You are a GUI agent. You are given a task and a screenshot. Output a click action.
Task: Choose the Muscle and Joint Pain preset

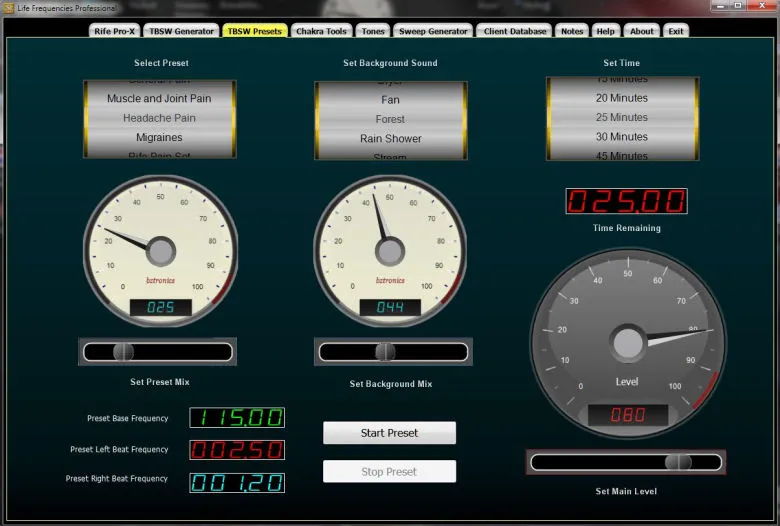point(160,99)
